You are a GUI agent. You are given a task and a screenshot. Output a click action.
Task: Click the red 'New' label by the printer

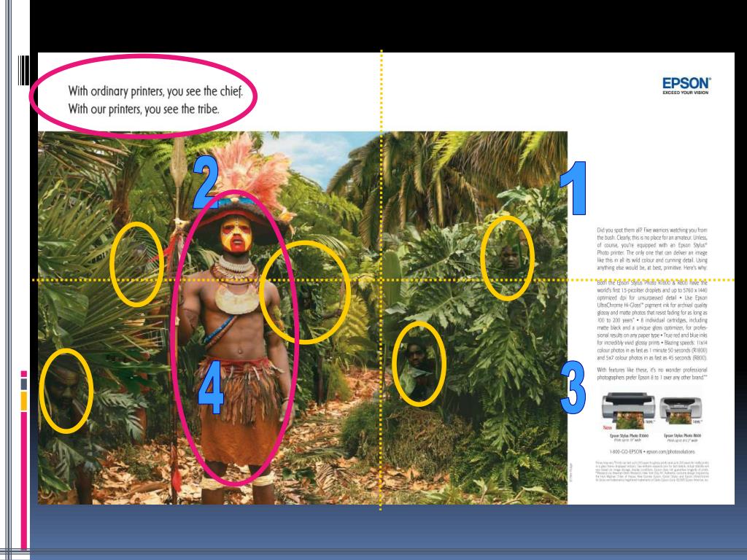(x=608, y=427)
